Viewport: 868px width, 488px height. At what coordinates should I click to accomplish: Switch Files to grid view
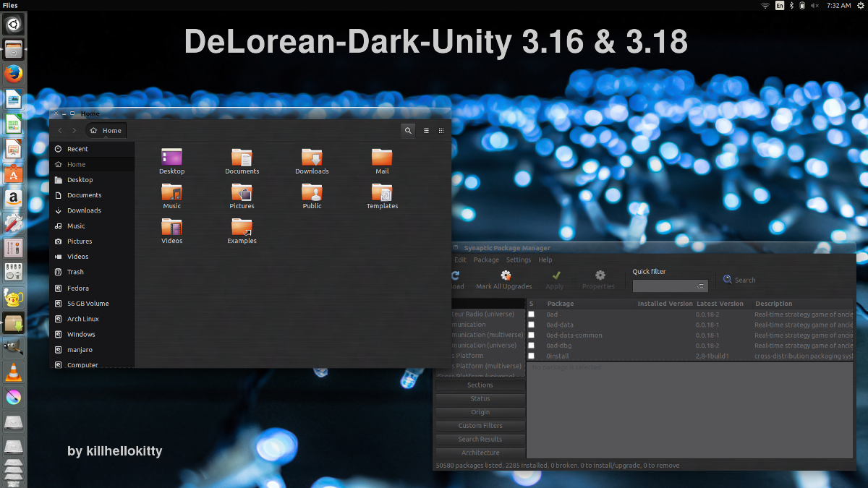coord(441,131)
